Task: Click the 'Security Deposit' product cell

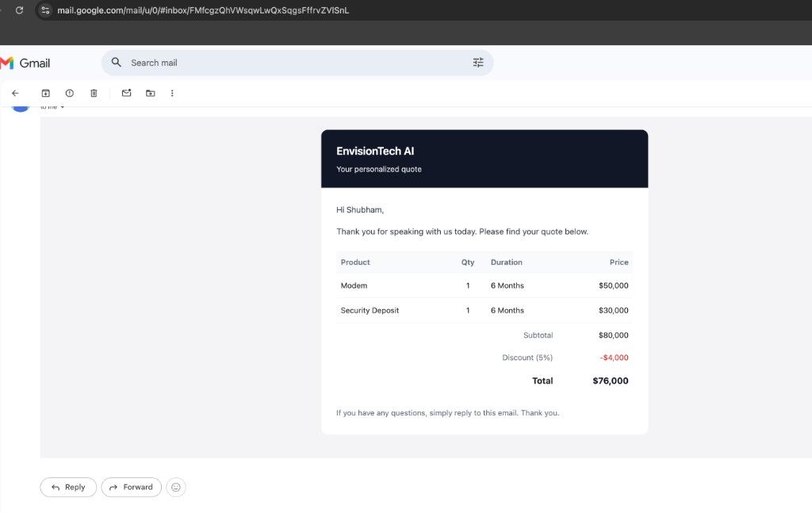Action: tap(370, 311)
